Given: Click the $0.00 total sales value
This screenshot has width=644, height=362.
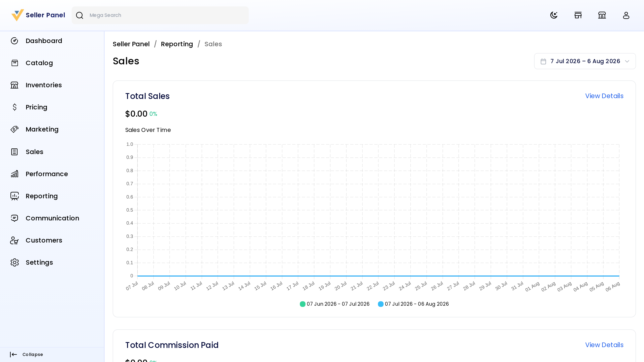Looking at the screenshot, I should click(x=136, y=114).
